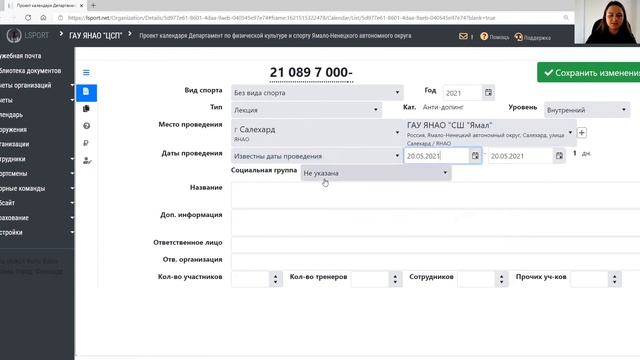Viewport: 640px width, 360px height.
Task: Open a new browser tab
Action: tap(93, 5)
